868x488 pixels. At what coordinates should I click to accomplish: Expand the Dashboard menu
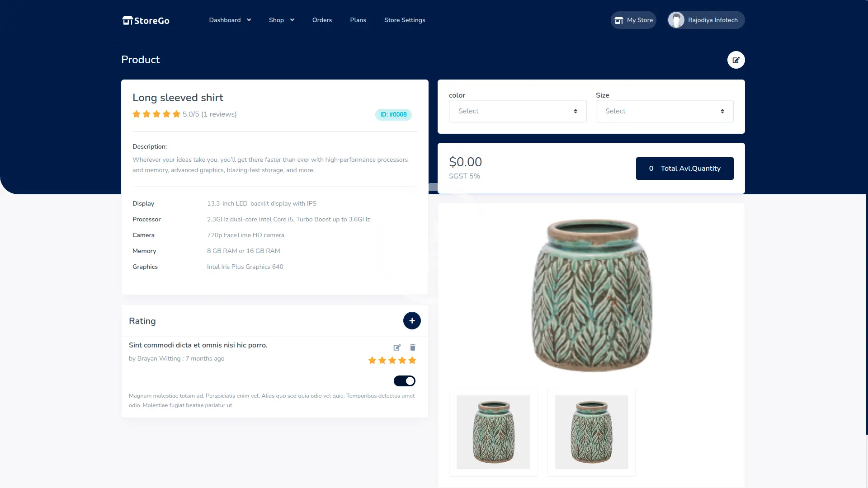click(x=230, y=20)
